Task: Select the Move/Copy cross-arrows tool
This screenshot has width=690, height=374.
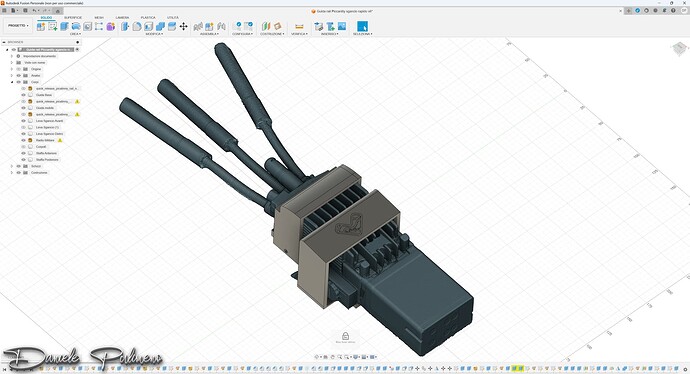Action: tap(184, 26)
